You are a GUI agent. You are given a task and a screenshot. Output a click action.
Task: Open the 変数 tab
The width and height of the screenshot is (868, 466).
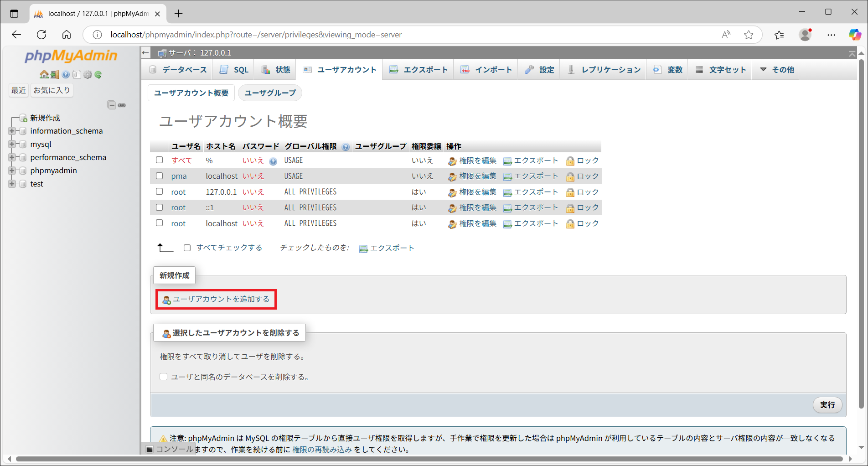(667, 70)
